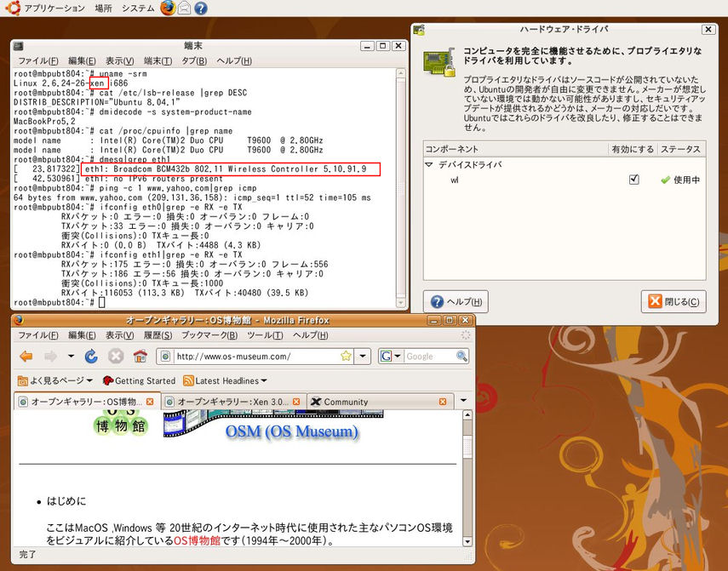
Task: Open the help launcher in top panel
Action: (201, 9)
